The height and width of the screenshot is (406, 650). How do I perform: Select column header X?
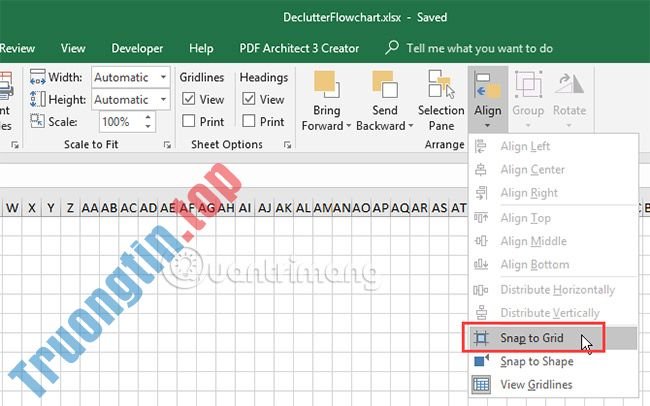(x=32, y=208)
